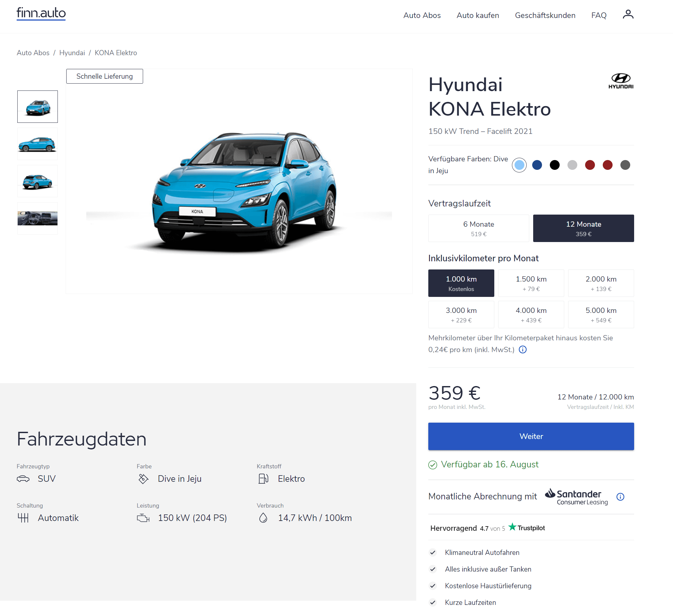The height and width of the screenshot is (616, 673).
Task: Open the user account icon
Action: [628, 15]
